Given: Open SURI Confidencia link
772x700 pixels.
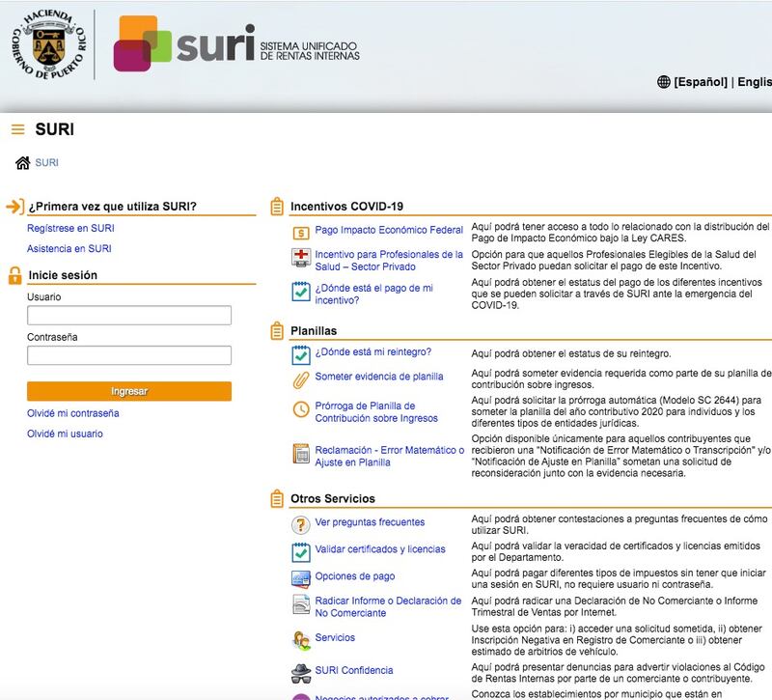Looking at the screenshot, I should 354,670.
